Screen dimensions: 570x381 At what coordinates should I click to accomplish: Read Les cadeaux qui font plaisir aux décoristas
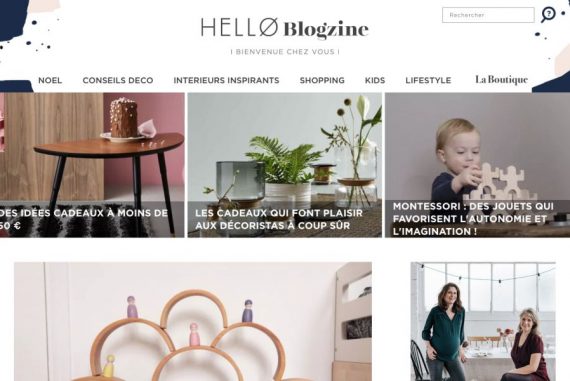point(279,219)
